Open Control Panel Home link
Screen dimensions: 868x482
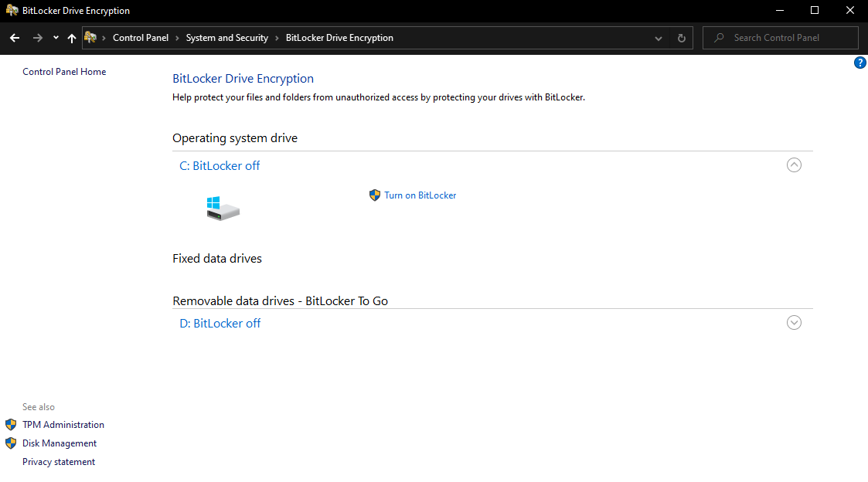click(x=64, y=72)
